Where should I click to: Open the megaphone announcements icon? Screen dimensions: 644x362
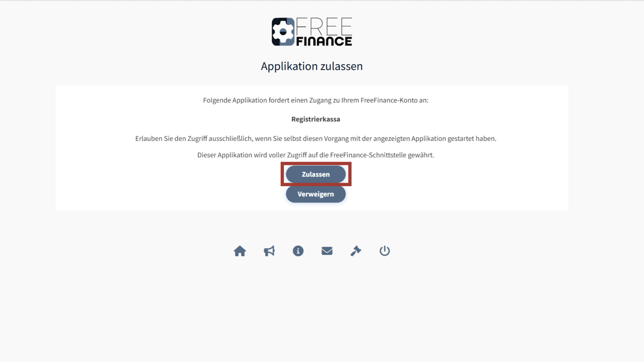[x=269, y=251]
